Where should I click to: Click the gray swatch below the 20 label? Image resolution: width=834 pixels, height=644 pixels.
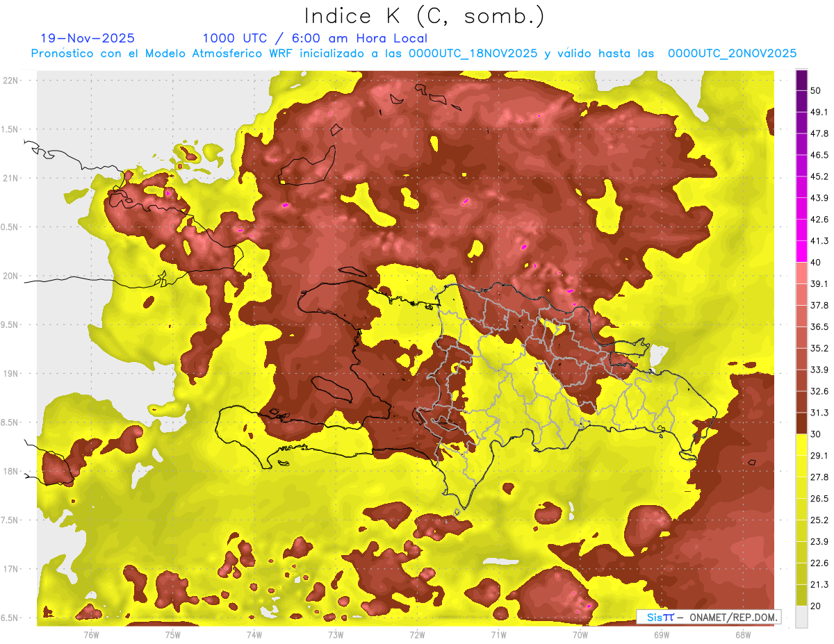click(801, 617)
